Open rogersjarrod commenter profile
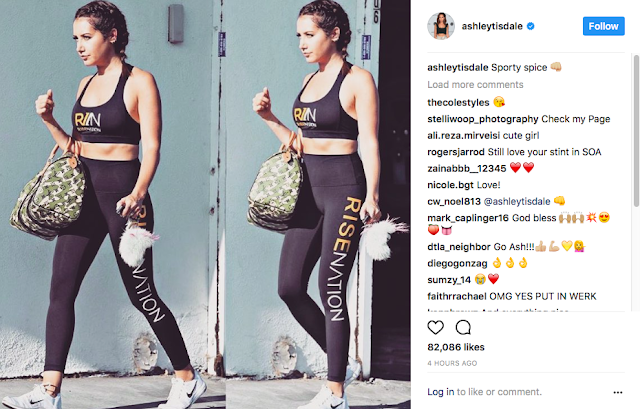The height and width of the screenshot is (409, 640). (x=456, y=152)
